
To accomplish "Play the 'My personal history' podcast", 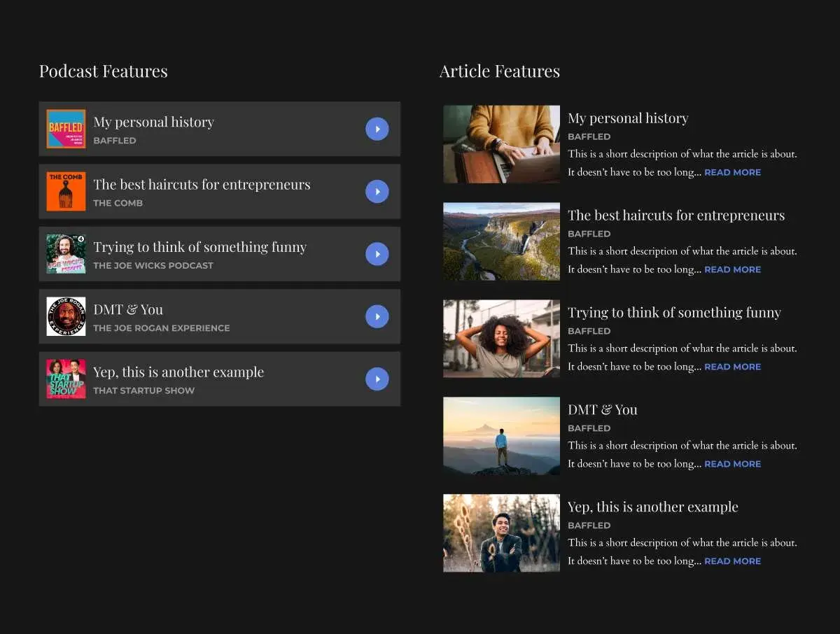I will [377, 129].
